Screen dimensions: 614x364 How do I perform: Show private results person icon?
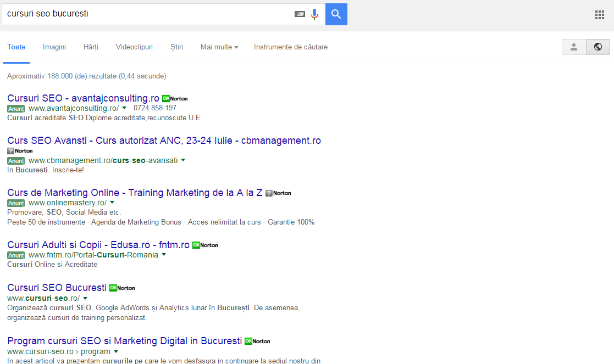(574, 47)
